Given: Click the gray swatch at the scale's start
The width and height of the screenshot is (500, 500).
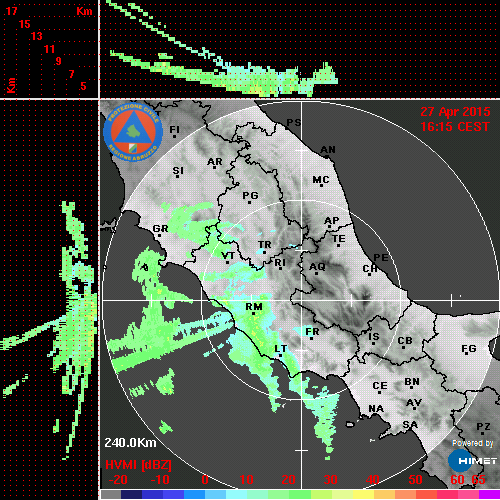Looking at the screenshot, I should (x=110, y=494).
